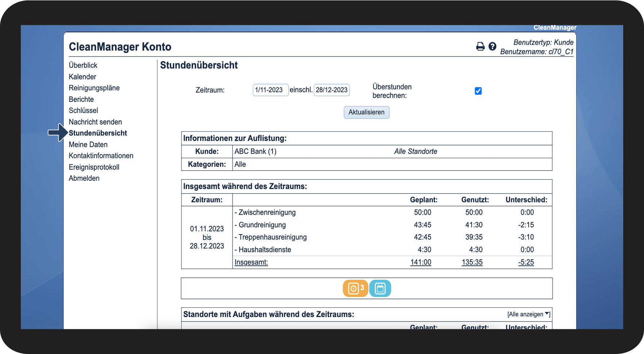Open Reinigungspläne menu item
644x354 pixels.
(x=94, y=88)
